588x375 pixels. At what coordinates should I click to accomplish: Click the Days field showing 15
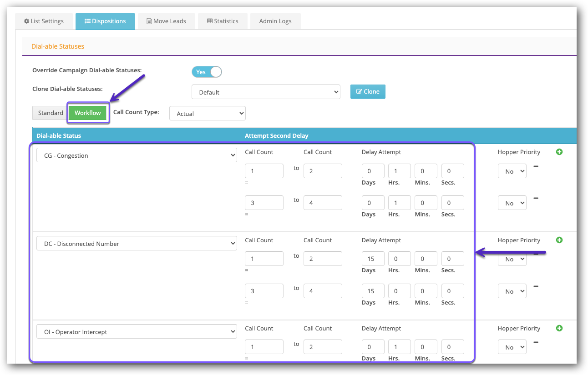tap(373, 258)
